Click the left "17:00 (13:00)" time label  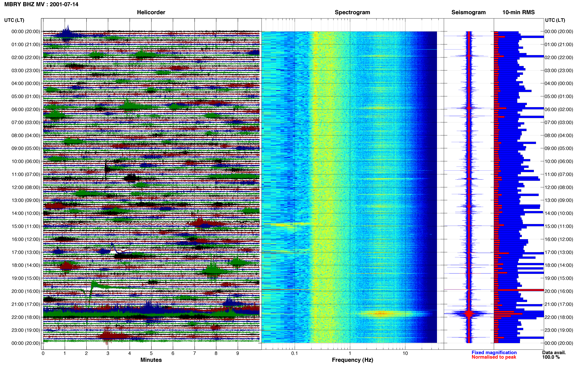(x=26, y=252)
